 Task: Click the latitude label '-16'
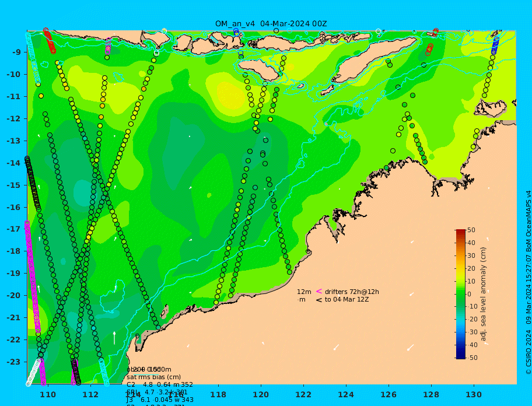(13, 207)
